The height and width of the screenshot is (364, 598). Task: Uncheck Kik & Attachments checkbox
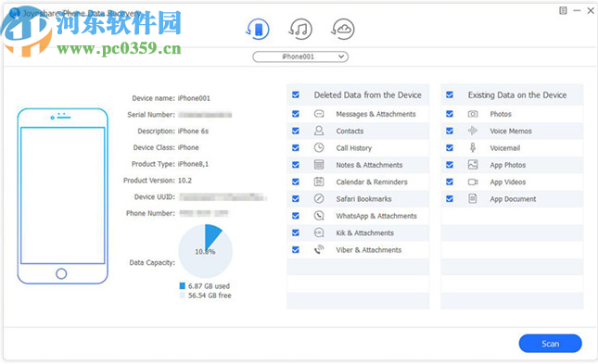click(296, 232)
